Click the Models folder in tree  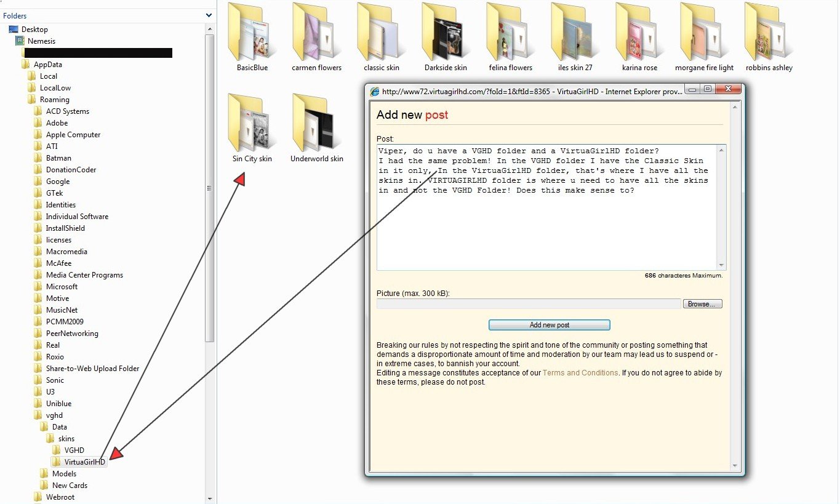[64, 474]
